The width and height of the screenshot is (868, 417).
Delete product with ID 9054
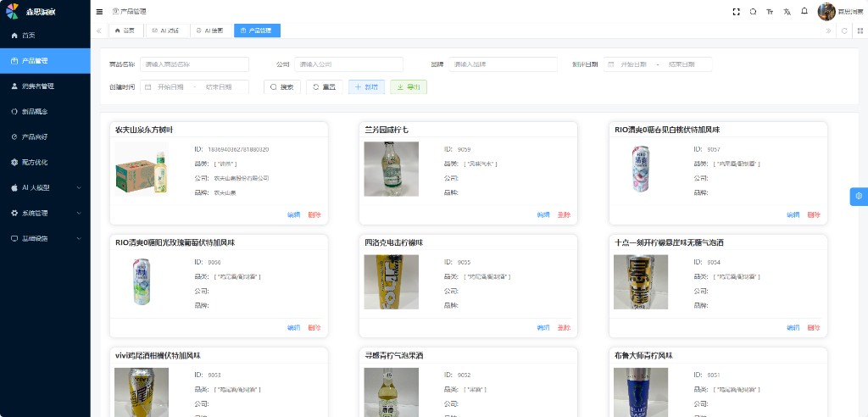[x=814, y=328]
